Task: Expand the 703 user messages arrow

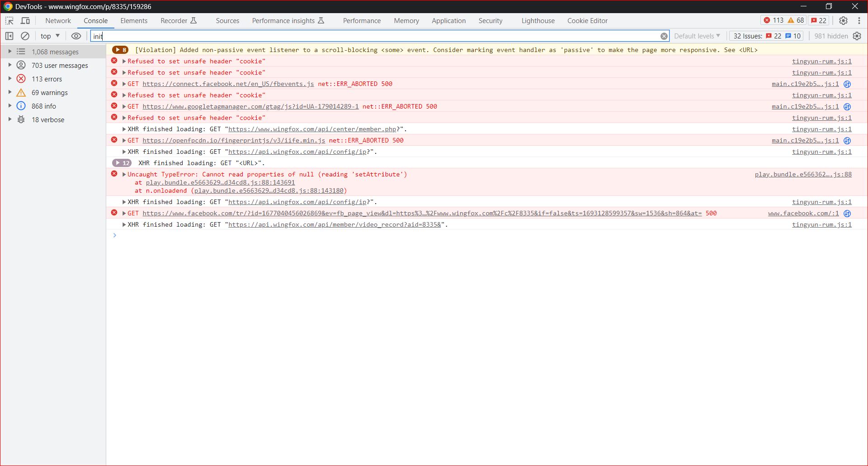Action: pos(9,65)
